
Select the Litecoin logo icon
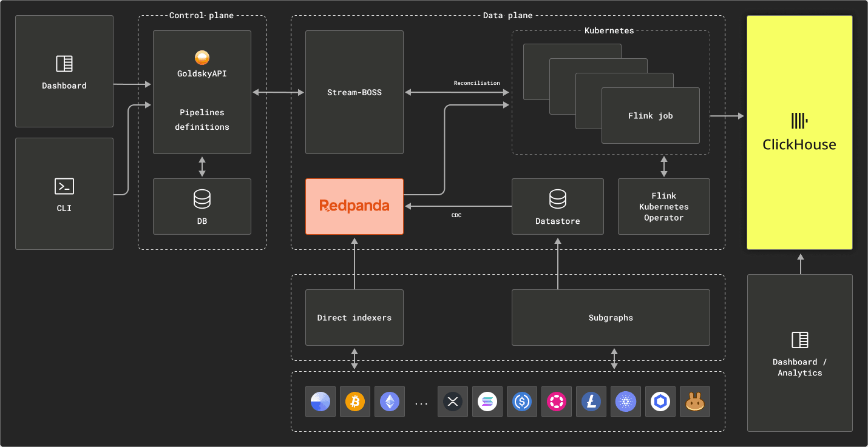pos(591,402)
